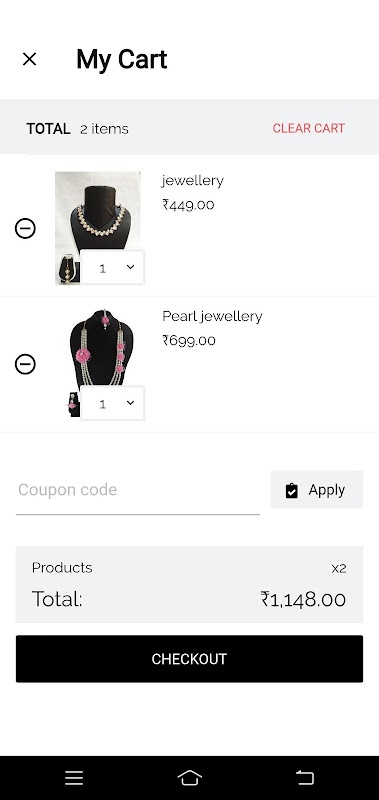The image size is (379, 800).
Task: Tap the Android back navigation icon
Action: (305, 778)
